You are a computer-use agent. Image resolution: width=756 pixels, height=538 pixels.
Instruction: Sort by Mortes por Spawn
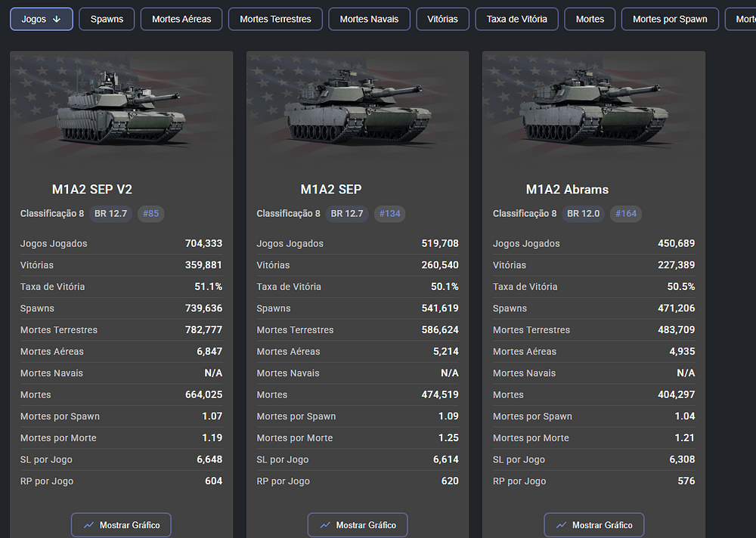670,19
